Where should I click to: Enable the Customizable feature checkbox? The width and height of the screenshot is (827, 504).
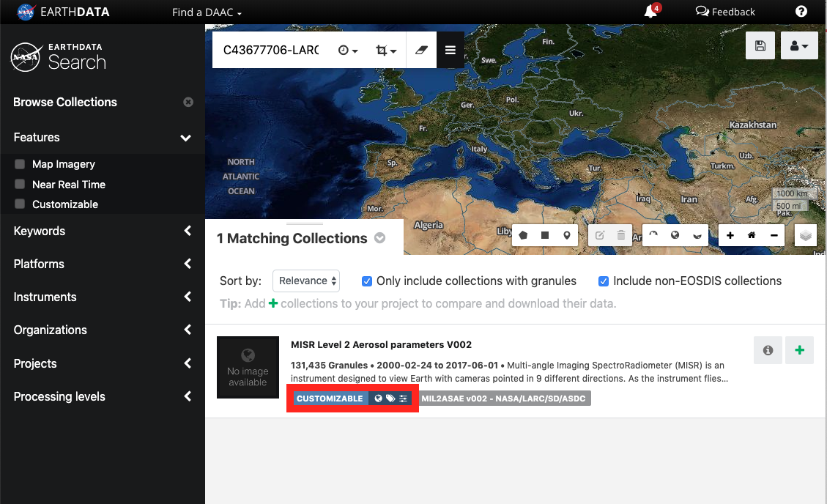(20, 204)
